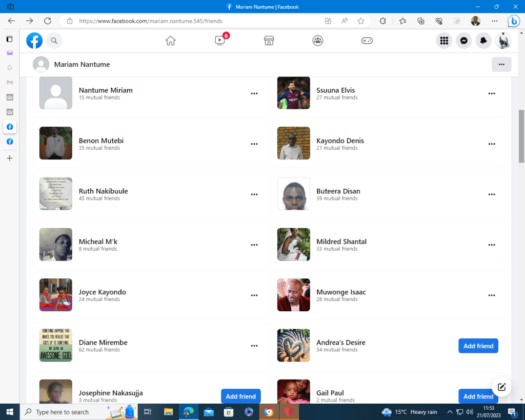Viewport: 525px width, 420px height.
Task: Open options menu for Ssuuna Elvis
Action: pos(492,93)
